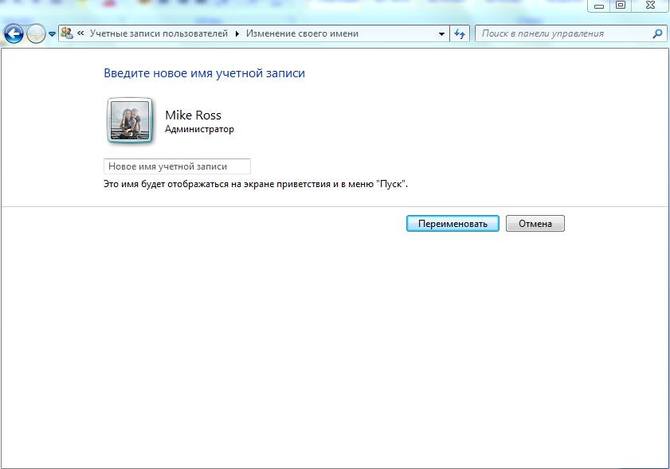Expand arrow after Учетные записи пользователей
Image resolution: width=670 pixels, height=469 pixels.
coord(237,34)
